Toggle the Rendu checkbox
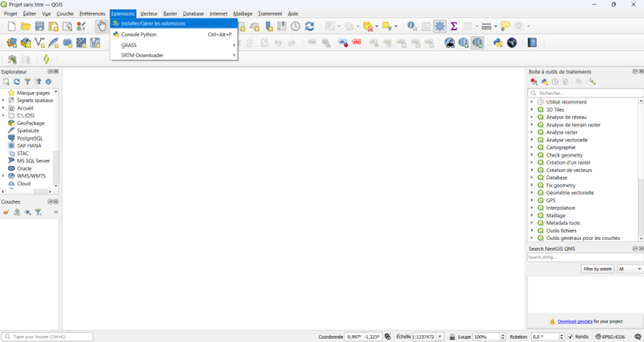The height and width of the screenshot is (342, 644). [x=571, y=337]
